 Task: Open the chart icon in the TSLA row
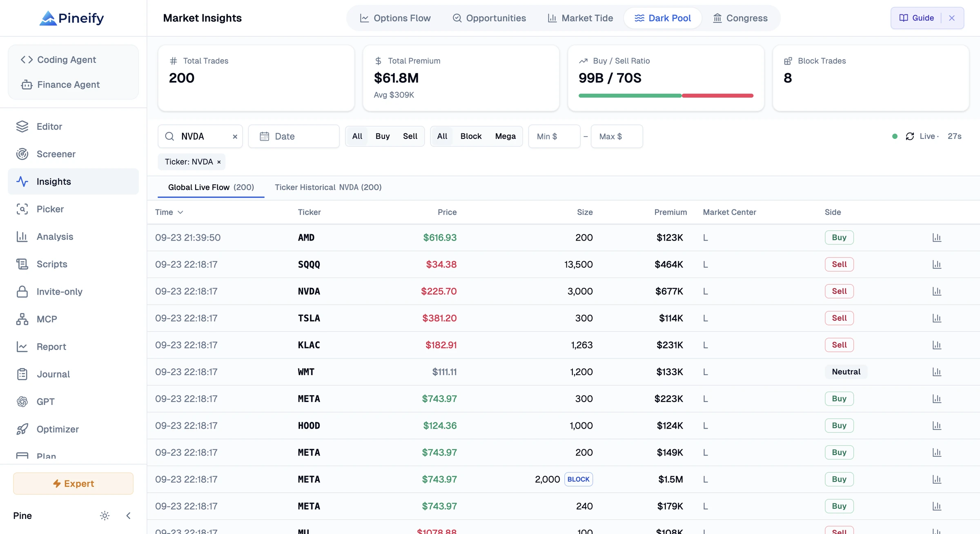pos(937,318)
